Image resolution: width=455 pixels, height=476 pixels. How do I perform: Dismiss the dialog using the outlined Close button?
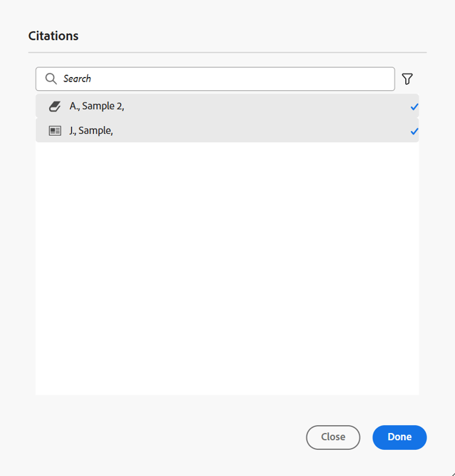coord(333,437)
